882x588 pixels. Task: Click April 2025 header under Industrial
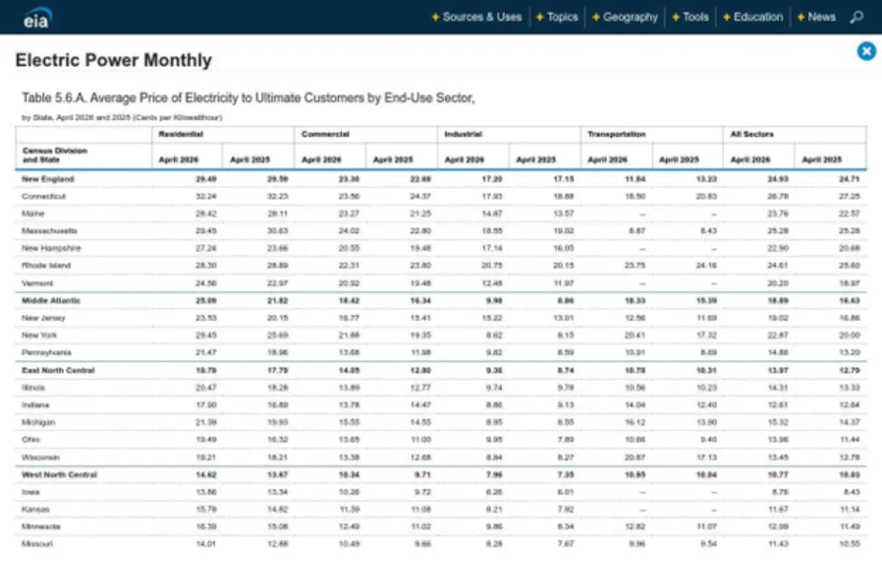click(x=536, y=159)
